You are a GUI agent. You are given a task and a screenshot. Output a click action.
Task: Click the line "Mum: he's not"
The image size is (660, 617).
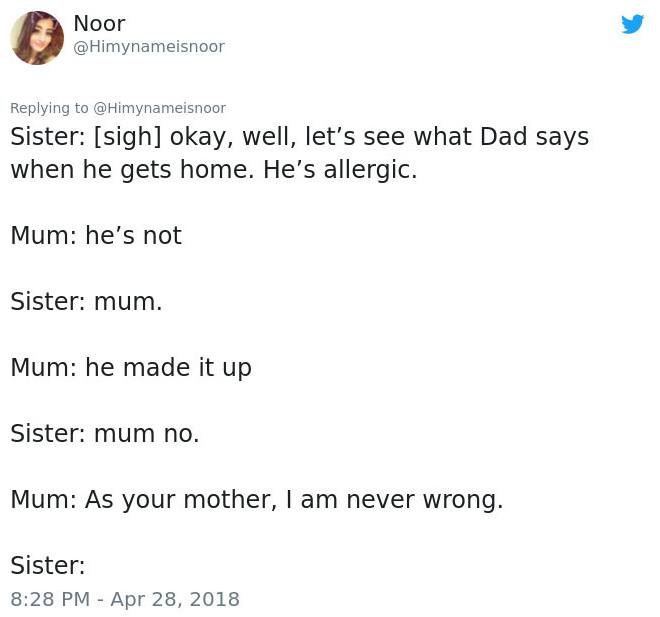[96, 235]
